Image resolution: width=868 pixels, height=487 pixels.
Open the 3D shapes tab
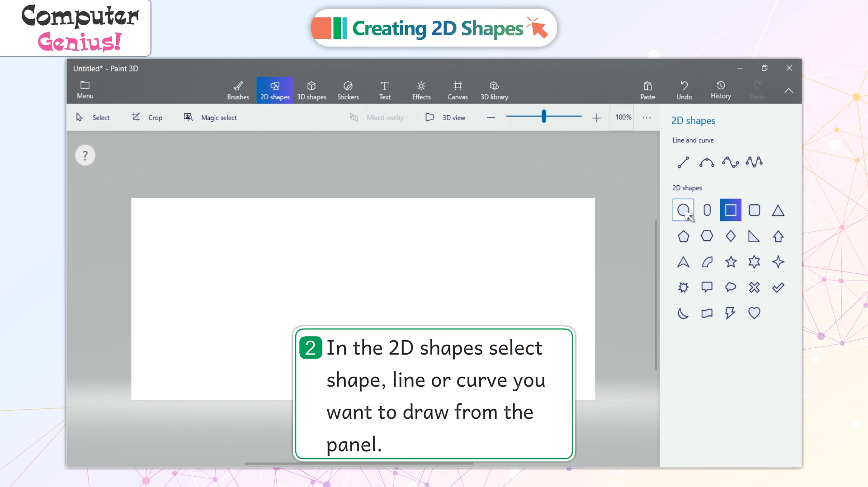click(311, 90)
